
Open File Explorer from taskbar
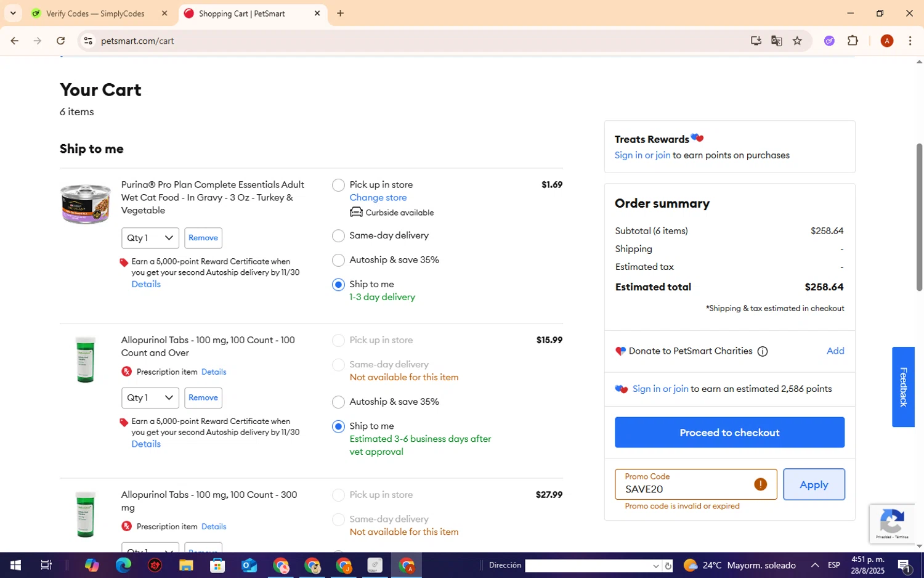[x=186, y=565]
